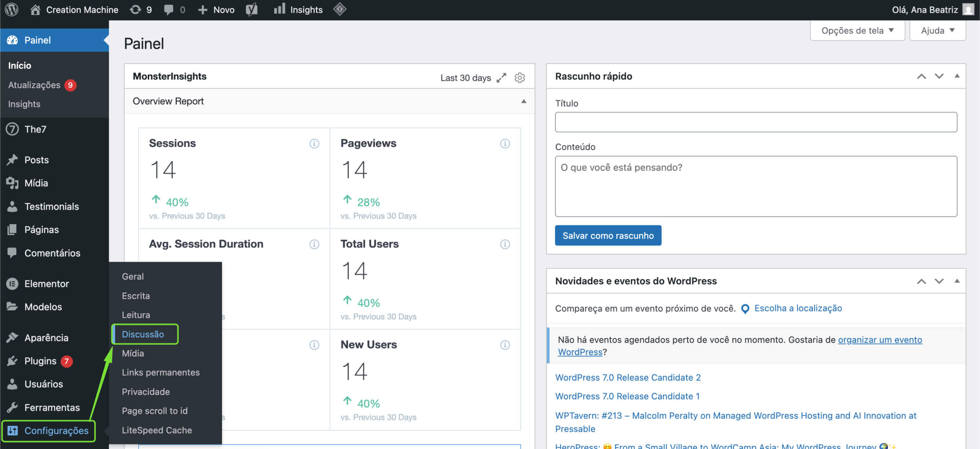Open Mídia settings submenu item
The image size is (980, 449).
(133, 353)
